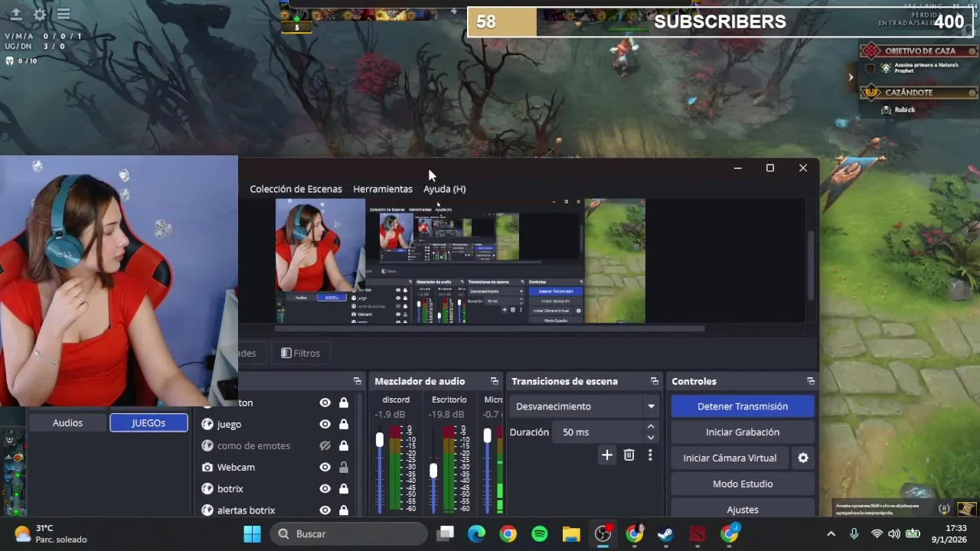Delete the selected scene transition

point(629,455)
